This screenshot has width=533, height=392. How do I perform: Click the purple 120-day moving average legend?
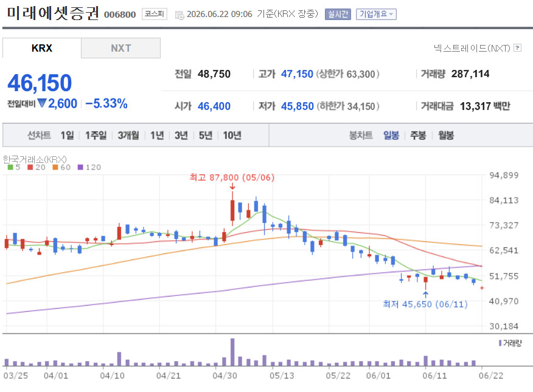click(x=89, y=167)
